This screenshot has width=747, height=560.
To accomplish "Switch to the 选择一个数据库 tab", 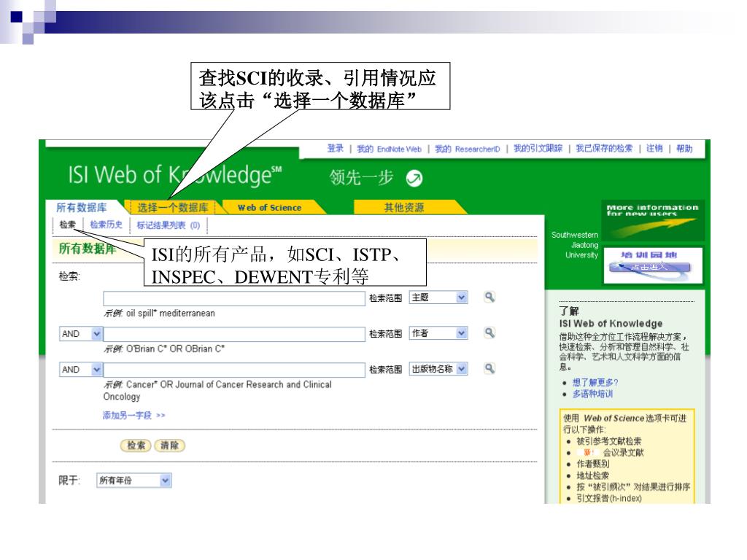I will [x=172, y=207].
